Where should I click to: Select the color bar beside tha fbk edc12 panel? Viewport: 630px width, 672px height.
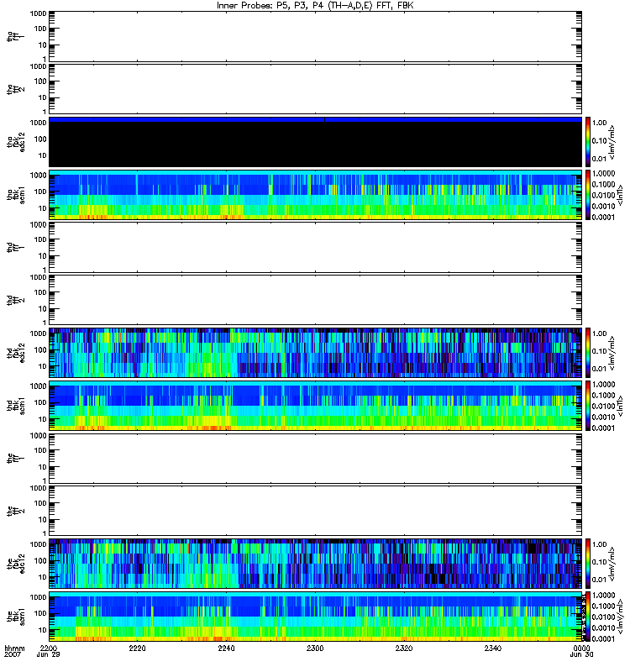coord(588,141)
